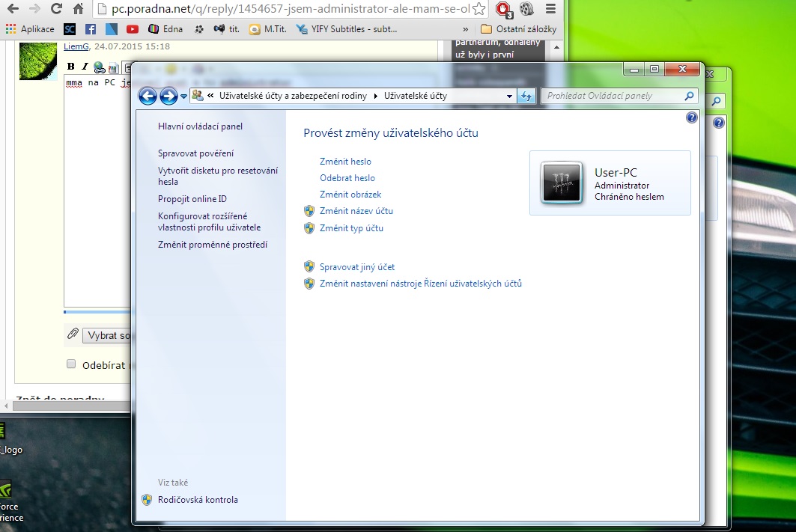Click the red ad-blocker extension icon
796x532 pixels.
(x=503, y=9)
